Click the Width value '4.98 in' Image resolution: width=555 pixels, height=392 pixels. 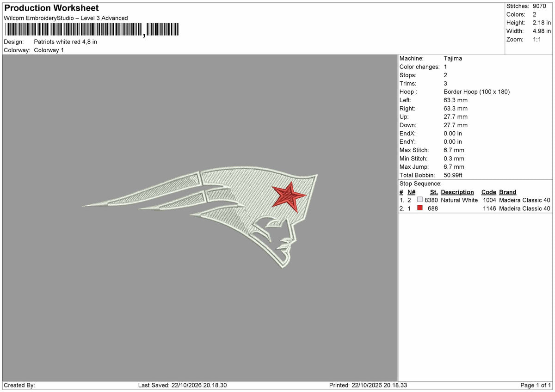(542, 31)
